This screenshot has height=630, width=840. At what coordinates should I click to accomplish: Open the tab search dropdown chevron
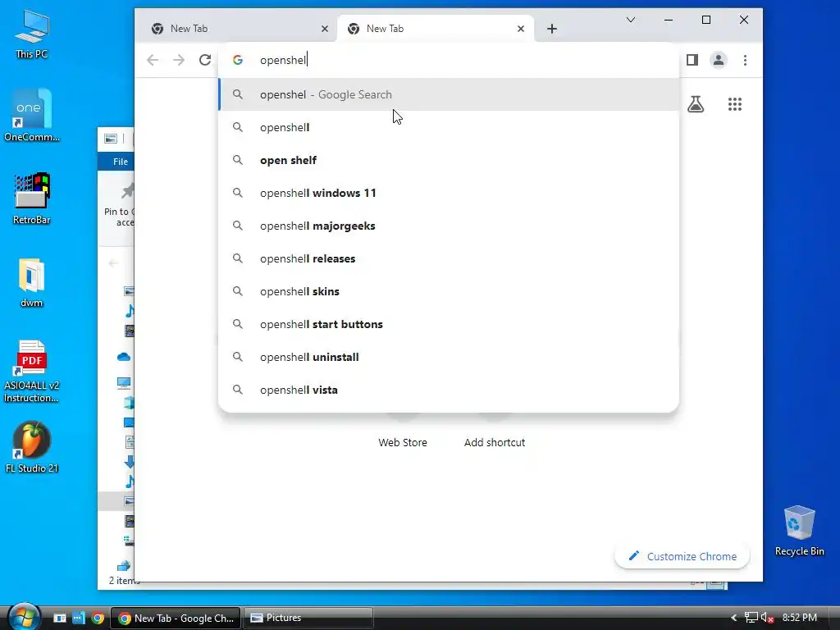pyautogui.click(x=631, y=20)
